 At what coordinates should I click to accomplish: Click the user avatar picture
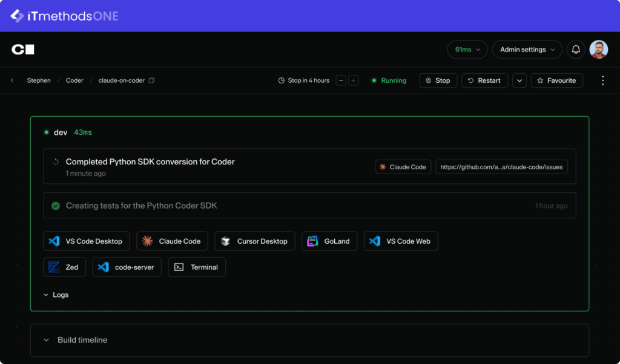(x=598, y=50)
